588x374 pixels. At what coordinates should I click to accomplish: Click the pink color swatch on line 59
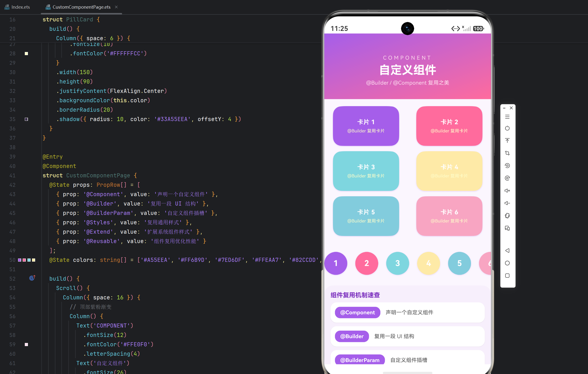26,344
